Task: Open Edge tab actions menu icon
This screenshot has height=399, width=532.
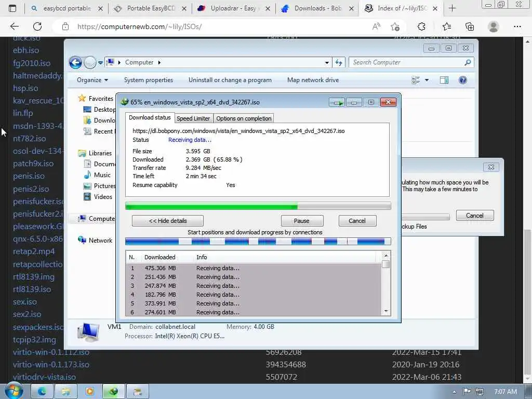Action: [12, 8]
